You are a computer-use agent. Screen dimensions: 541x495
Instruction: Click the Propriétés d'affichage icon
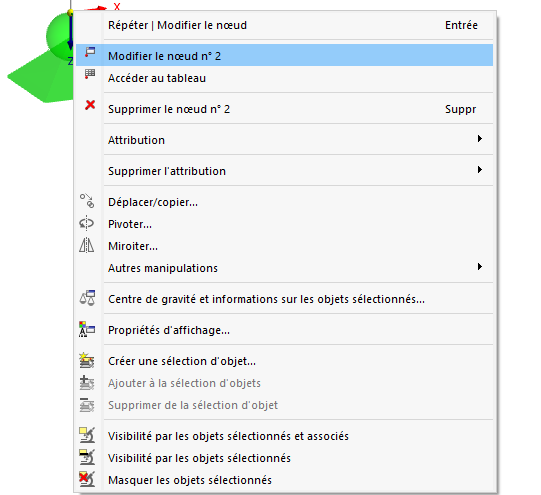(x=87, y=329)
